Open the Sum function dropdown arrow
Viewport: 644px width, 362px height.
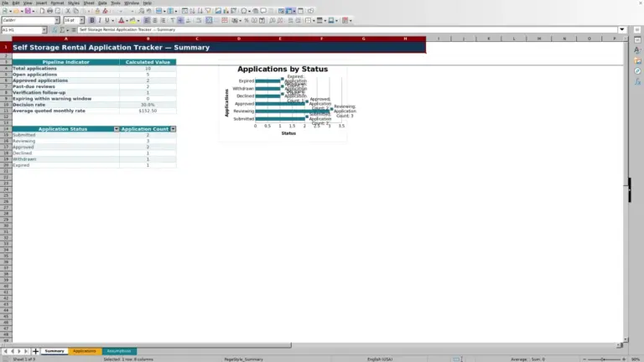click(x=68, y=30)
